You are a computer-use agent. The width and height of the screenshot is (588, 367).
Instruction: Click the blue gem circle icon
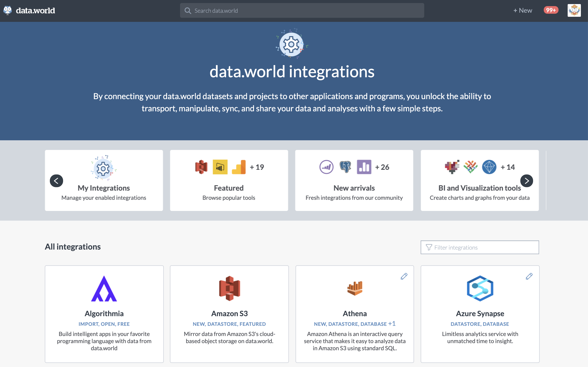(489, 167)
